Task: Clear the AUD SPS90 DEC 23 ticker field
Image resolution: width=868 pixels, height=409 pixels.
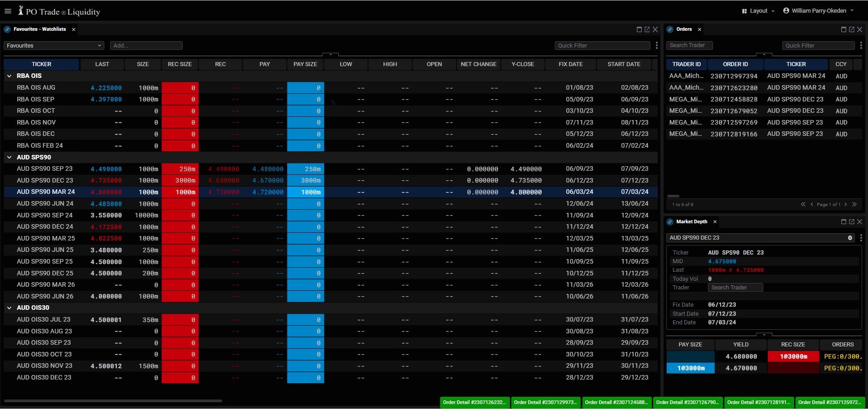Action: (x=851, y=237)
